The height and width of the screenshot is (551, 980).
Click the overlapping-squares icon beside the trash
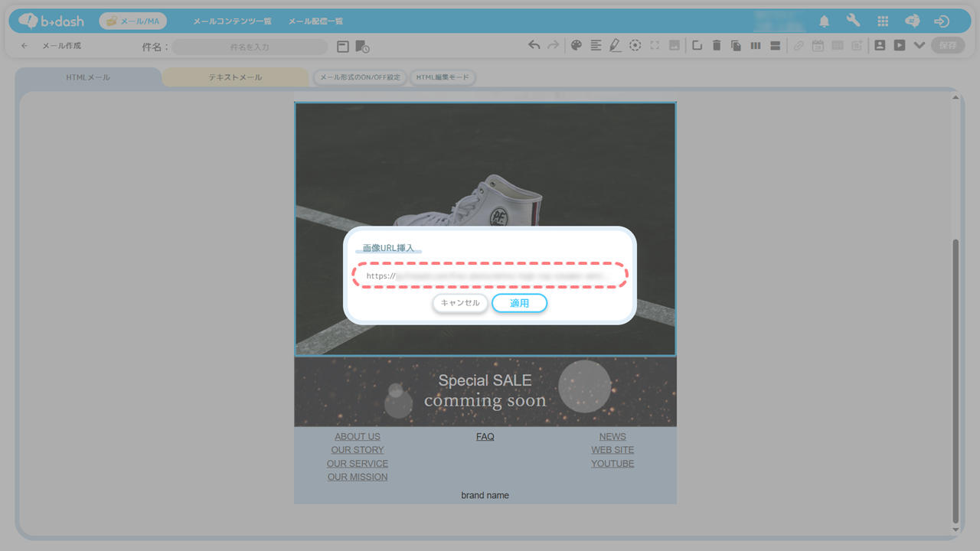click(697, 45)
